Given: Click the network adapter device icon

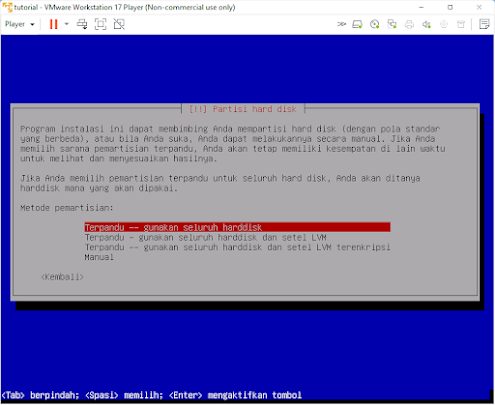Looking at the screenshot, I should pos(392,24).
